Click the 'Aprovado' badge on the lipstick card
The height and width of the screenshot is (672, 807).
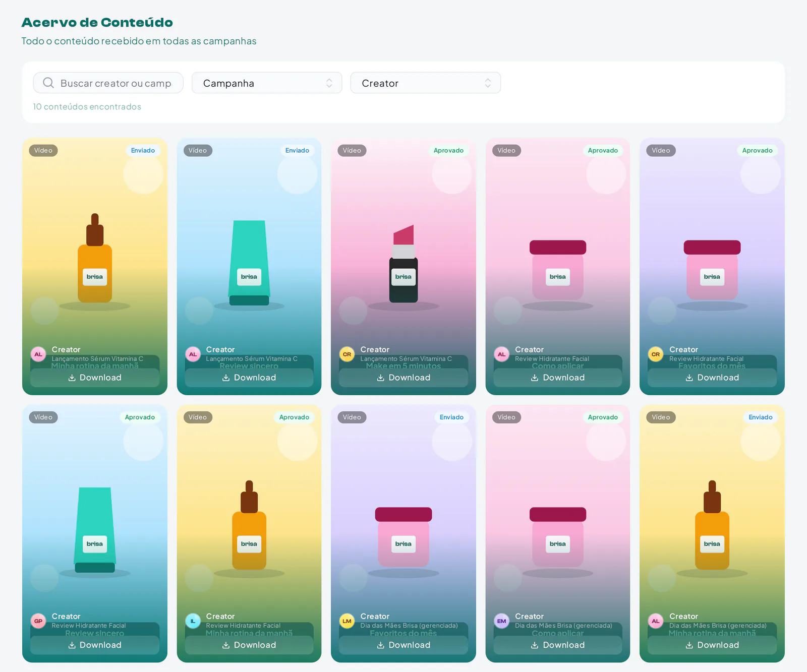coord(448,150)
